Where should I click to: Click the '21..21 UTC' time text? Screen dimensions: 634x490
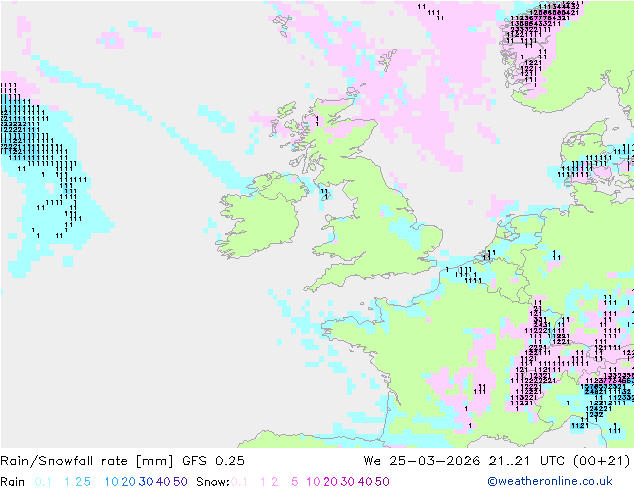527,460
